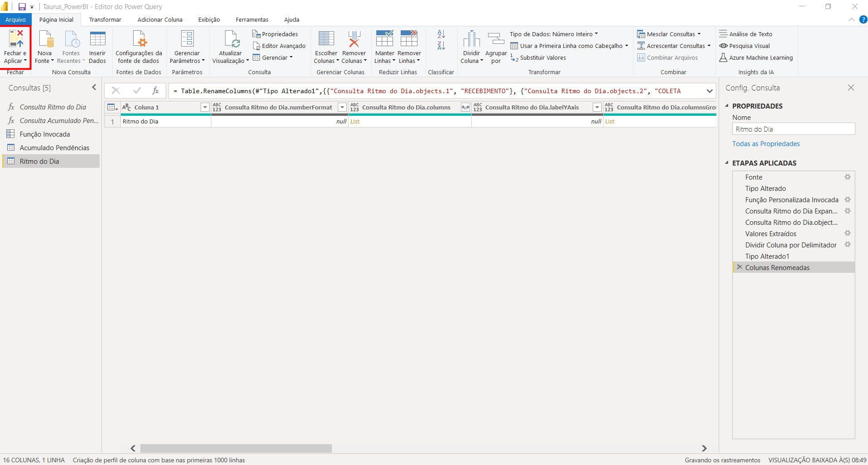Click Substituir Valores in ribbon

coord(538,57)
